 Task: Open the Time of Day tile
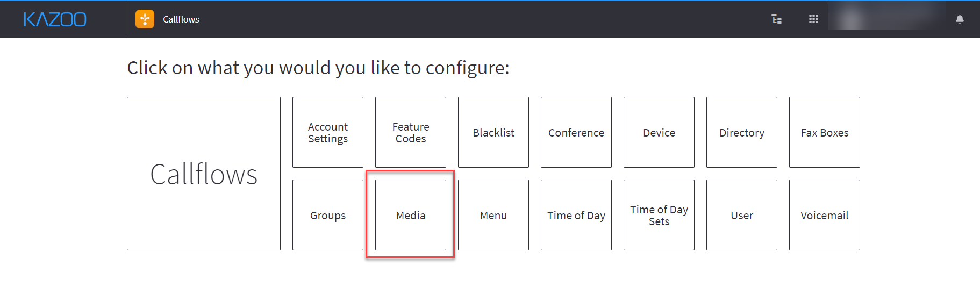click(576, 215)
